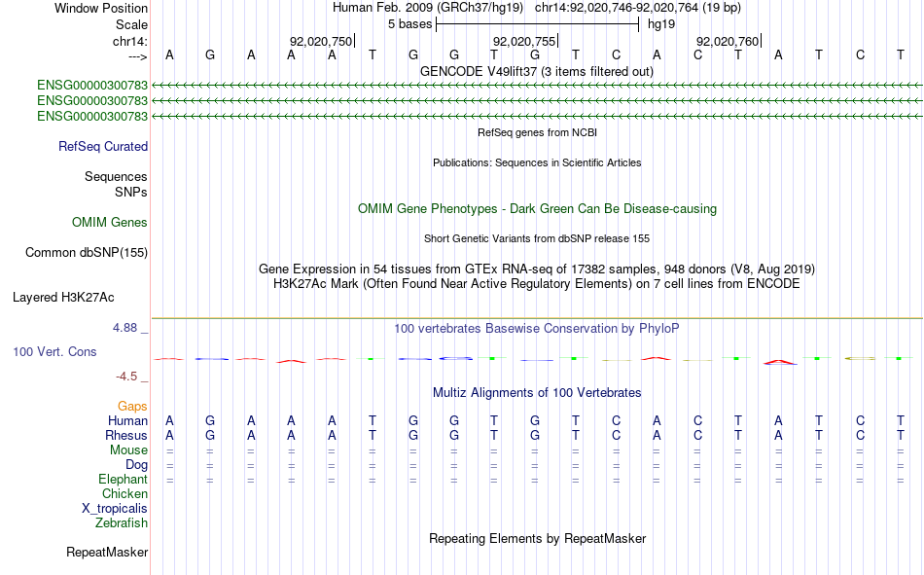Open the H3K27Ac Mark ENCODE track title
The height and width of the screenshot is (575, 924).
pyautogui.click(x=537, y=284)
